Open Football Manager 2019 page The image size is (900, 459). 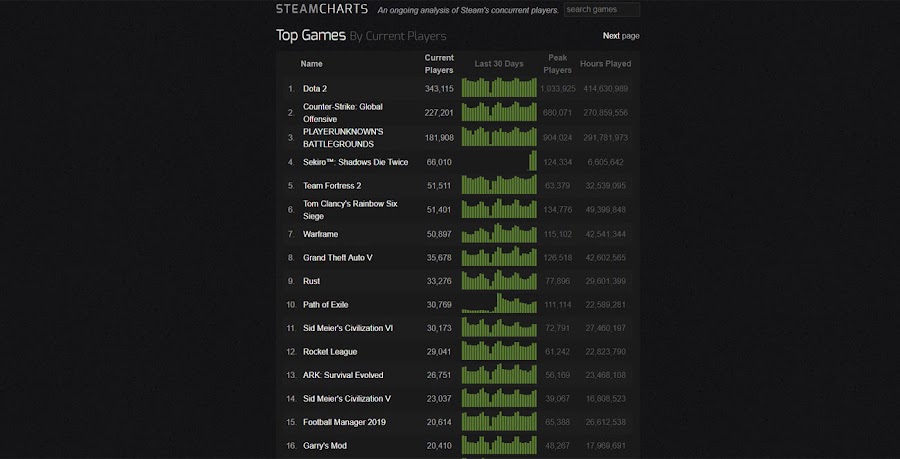344,422
